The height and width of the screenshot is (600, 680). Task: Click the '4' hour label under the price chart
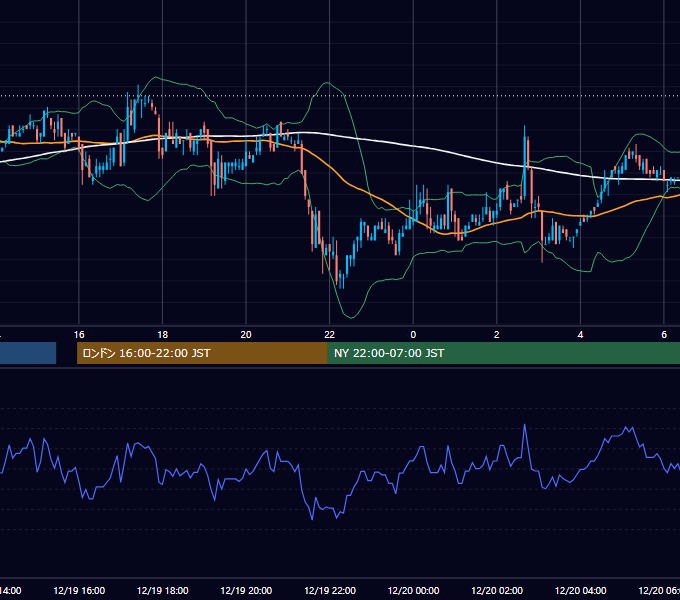click(x=580, y=335)
